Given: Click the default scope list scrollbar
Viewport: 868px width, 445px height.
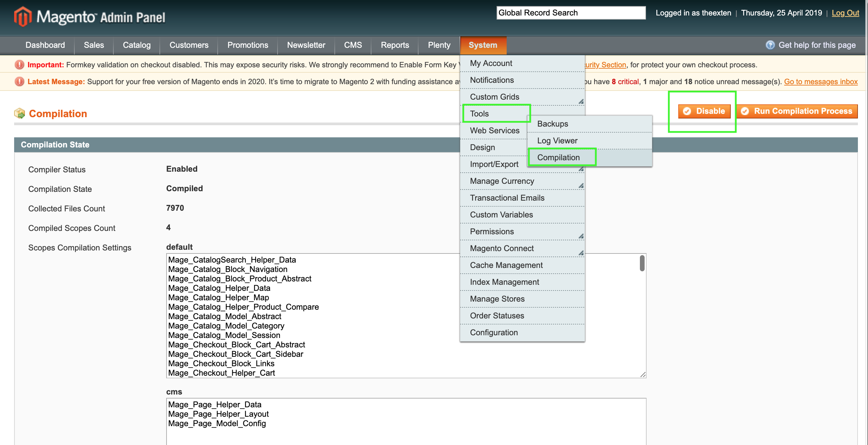Looking at the screenshot, I should click(642, 263).
